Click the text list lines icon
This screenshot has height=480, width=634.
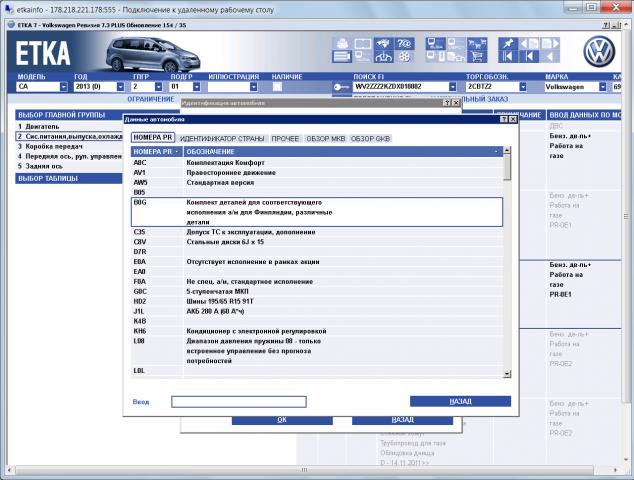(342, 57)
